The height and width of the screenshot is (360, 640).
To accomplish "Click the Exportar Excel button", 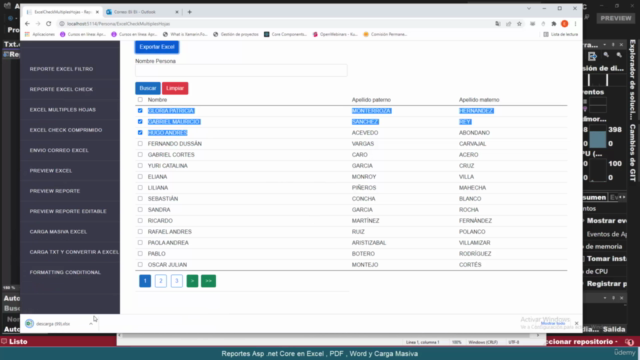I will [x=157, y=47].
